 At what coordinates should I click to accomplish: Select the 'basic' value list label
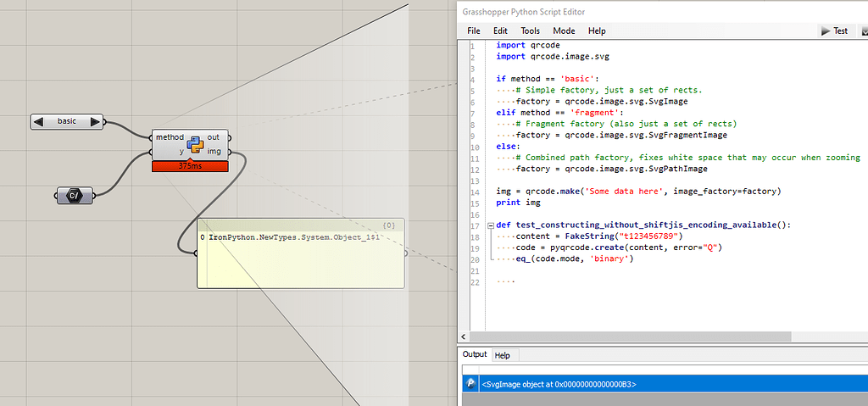click(66, 121)
